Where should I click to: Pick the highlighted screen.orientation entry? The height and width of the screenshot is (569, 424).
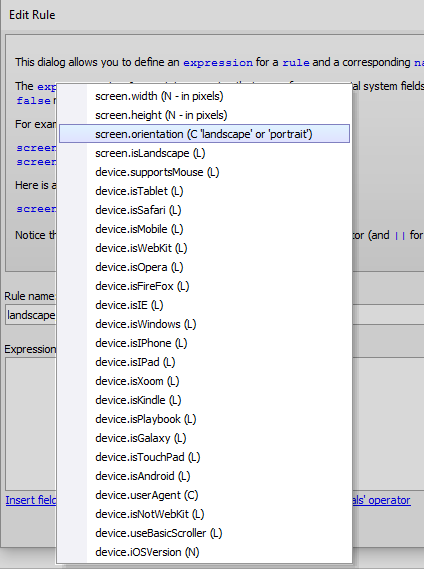(204, 134)
